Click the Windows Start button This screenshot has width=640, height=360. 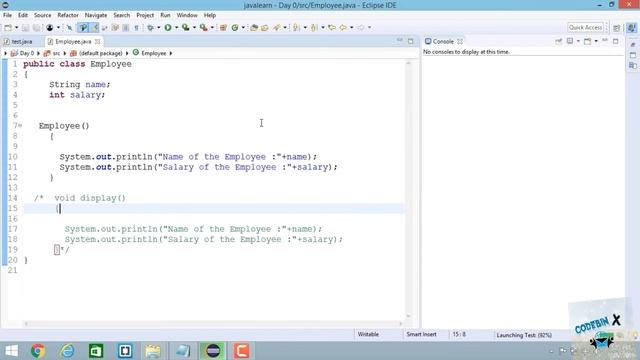[11, 351]
